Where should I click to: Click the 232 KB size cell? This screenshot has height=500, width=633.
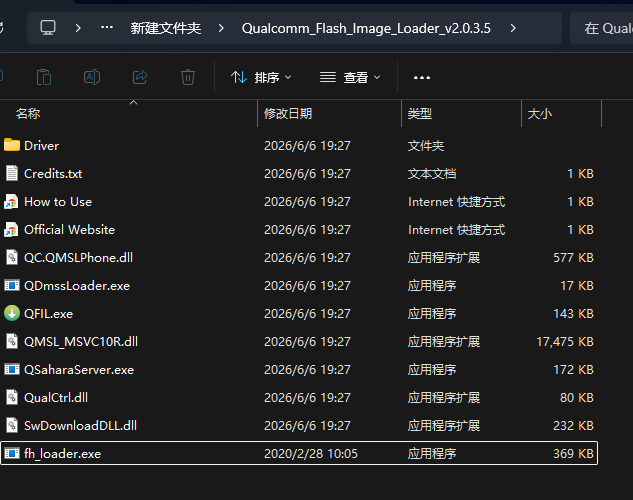pyautogui.click(x=573, y=426)
